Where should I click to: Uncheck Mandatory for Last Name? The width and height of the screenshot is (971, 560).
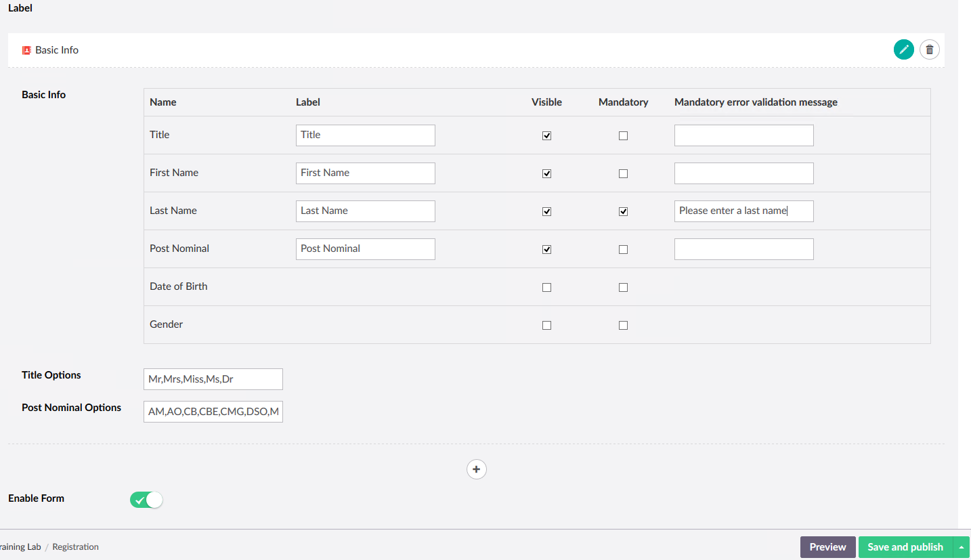click(623, 211)
